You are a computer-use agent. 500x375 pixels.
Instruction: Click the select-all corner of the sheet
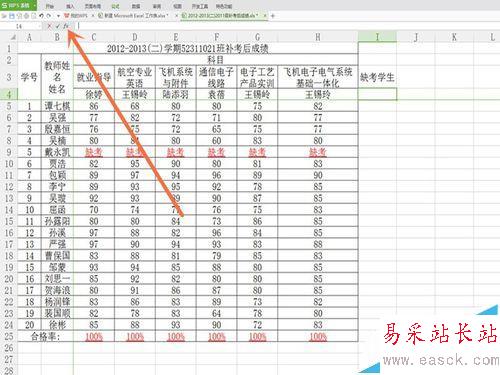[8, 37]
